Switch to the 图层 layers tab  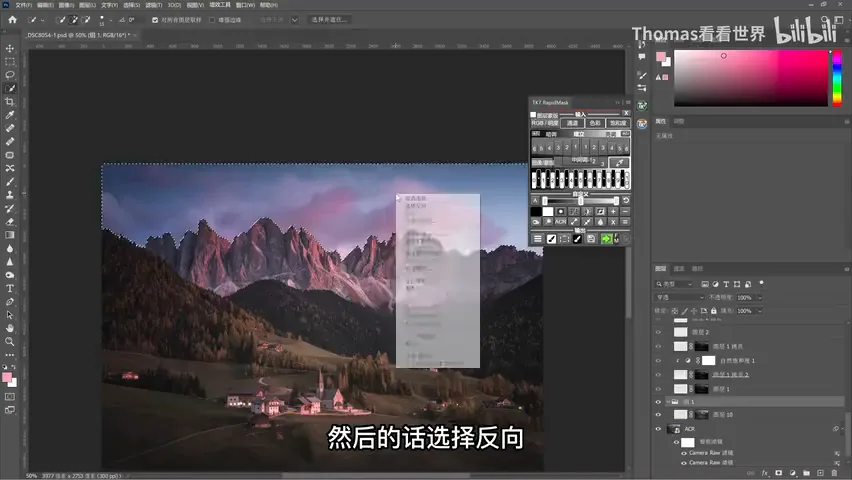tap(661, 269)
